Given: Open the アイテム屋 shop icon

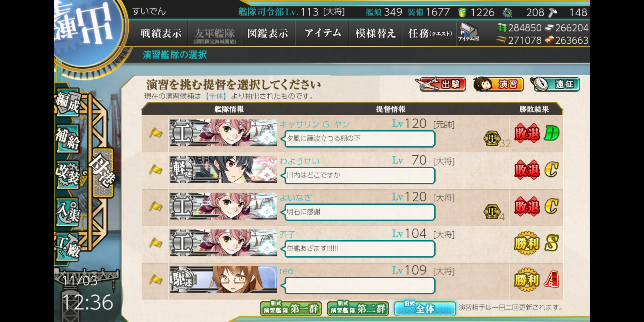Looking at the screenshot, I should point(468,32).
